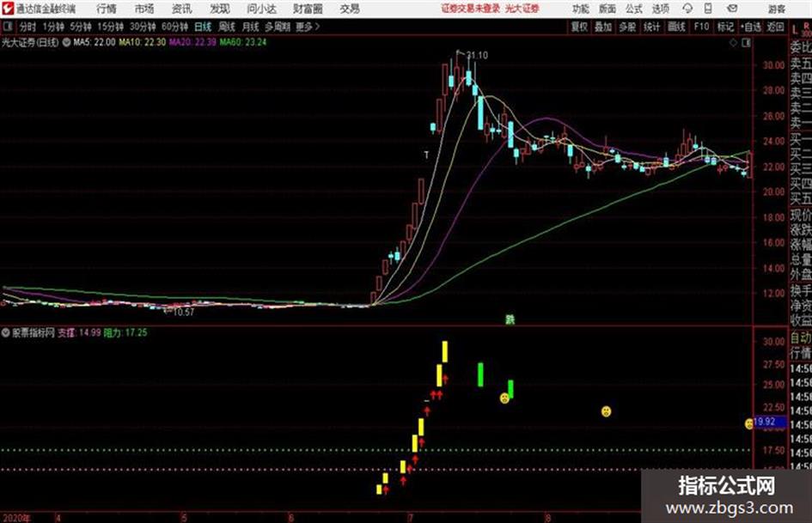Open the 版面 menu

point(607,9)
